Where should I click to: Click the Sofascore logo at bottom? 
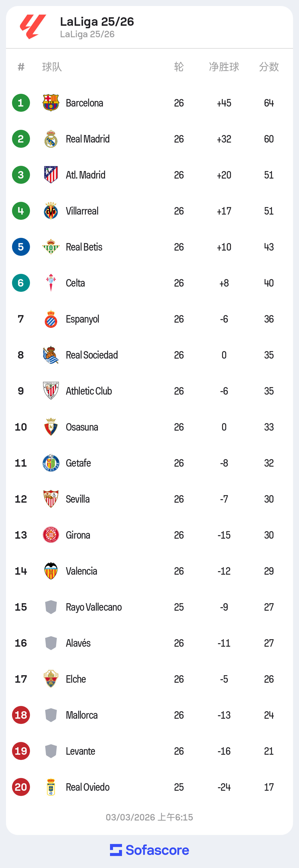click(149, 850)
